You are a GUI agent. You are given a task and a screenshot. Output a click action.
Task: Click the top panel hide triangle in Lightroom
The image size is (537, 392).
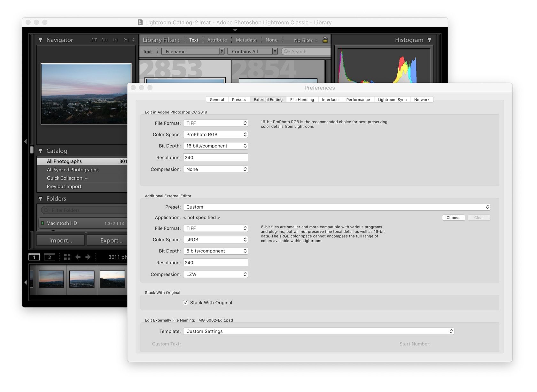tap(235, 30)
